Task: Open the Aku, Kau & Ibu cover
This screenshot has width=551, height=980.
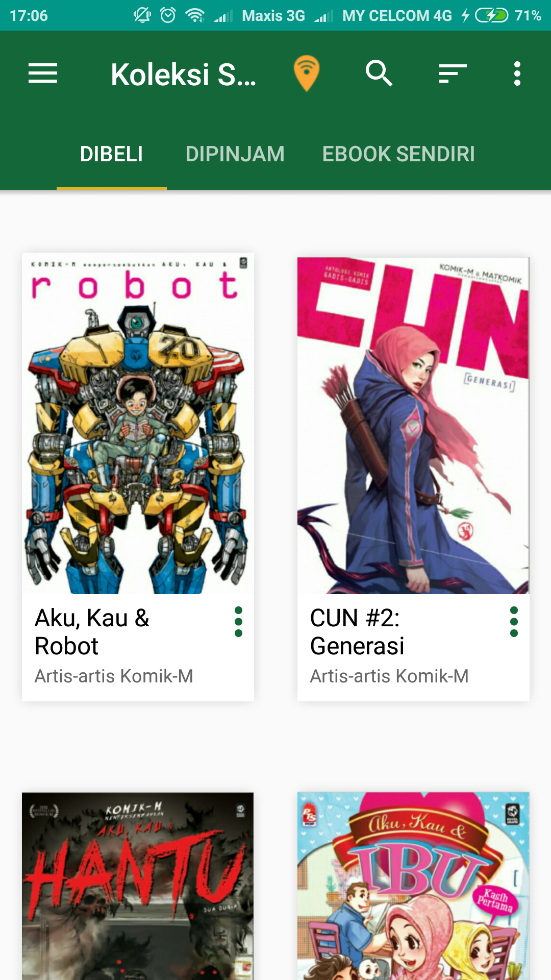Action: click(x=413, y=886)
